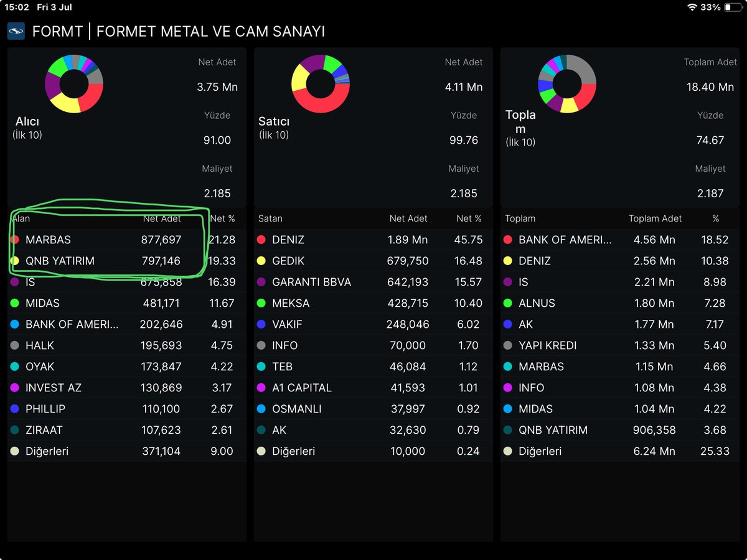The image size is (747, 560).
Task: Select the MARBAS buyer row
Action: coord(127,240)
